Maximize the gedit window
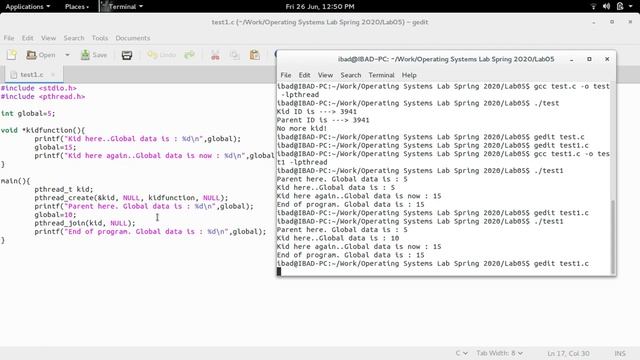Viewport: 640px width, 360px height. pyautogui.click(x=612, y=22)
